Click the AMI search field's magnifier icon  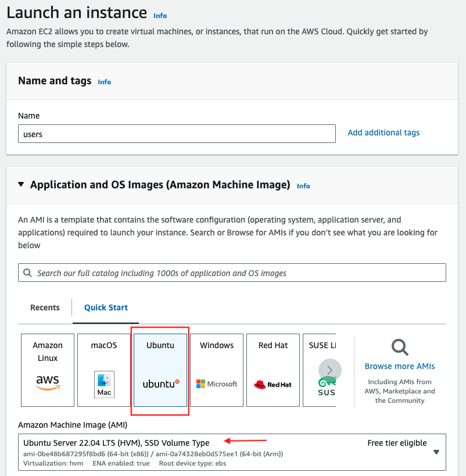pyautogui.click(x=28, y=273)
